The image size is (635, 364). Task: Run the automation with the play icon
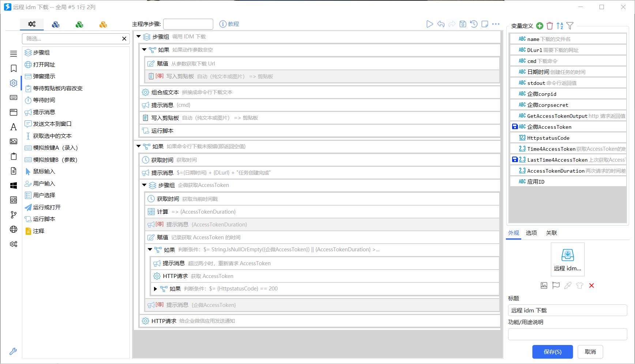430,24
